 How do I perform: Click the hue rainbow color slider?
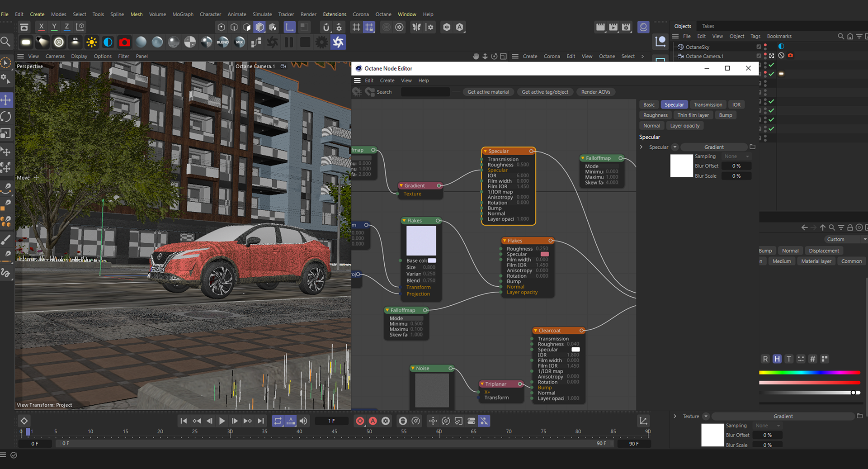(809, 373)
